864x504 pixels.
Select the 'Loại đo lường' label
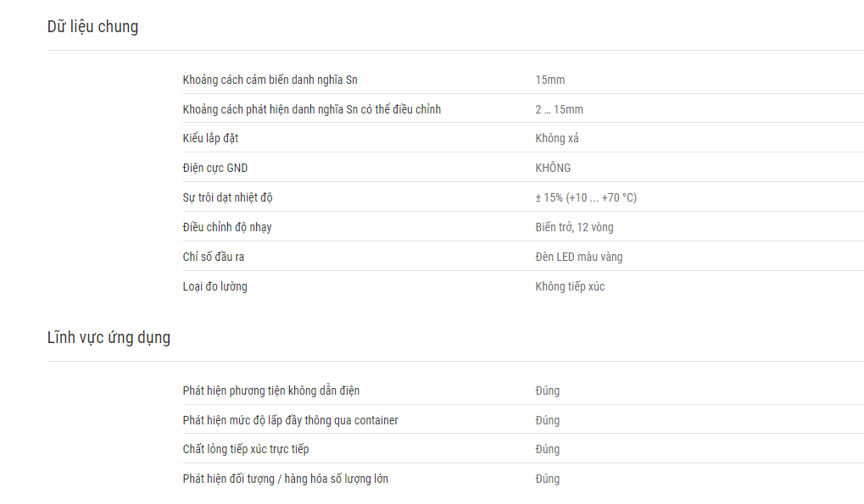[215, 286]
